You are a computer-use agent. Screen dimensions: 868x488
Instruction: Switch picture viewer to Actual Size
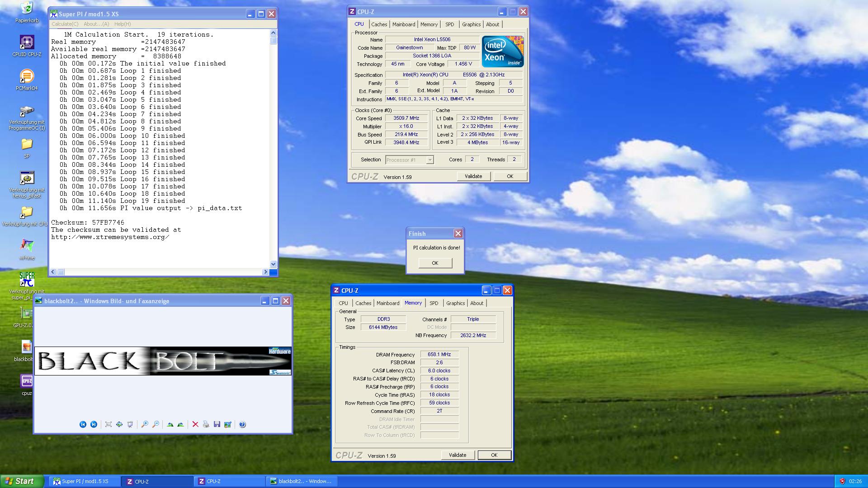point(119,424)
